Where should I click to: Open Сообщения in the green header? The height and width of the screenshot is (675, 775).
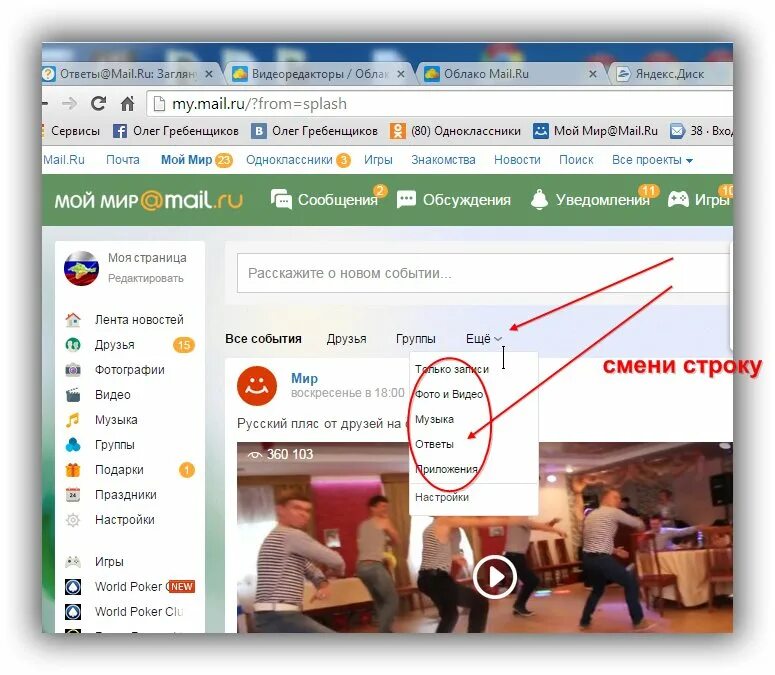pyautogui.click(x=325, y=200)
